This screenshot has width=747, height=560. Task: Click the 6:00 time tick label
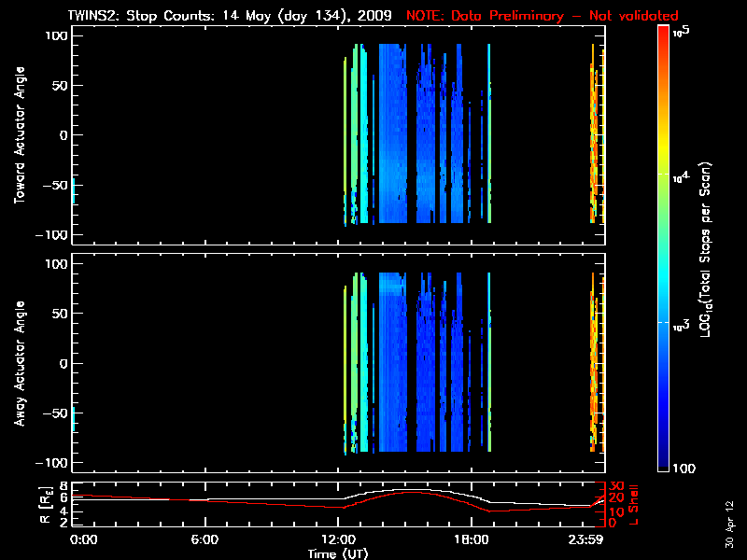204,539
